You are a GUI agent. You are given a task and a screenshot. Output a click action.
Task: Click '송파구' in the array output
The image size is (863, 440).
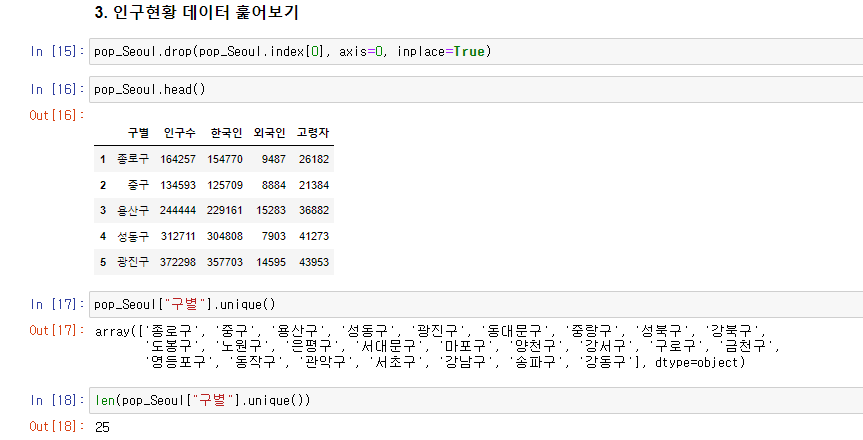click(x=536, y=362)
